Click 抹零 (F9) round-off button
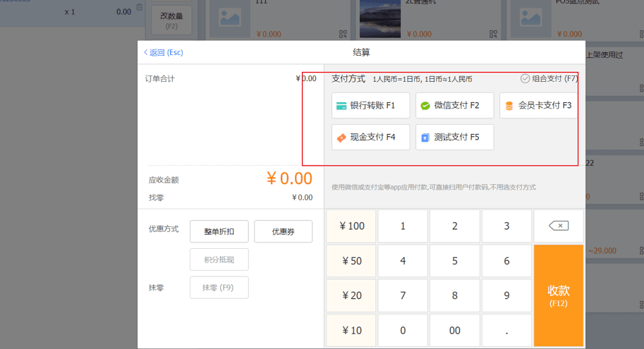The height and width of the screenshot is (349, 644). click(219, 288)
